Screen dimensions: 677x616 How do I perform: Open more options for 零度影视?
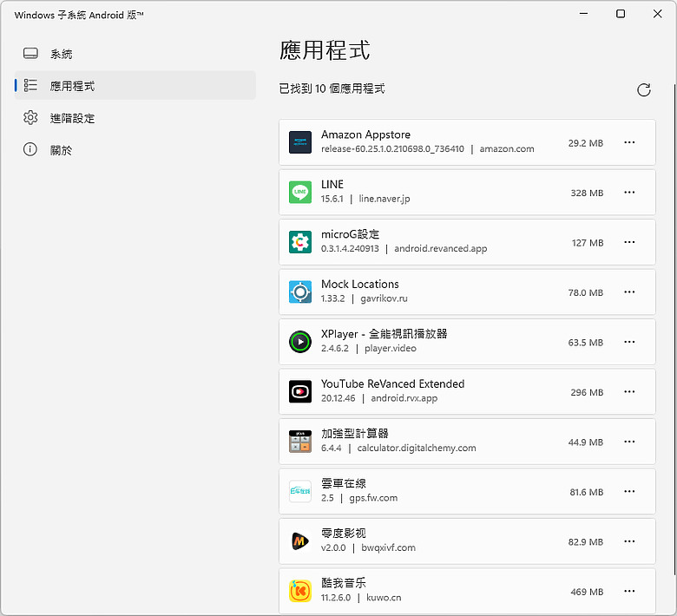coord(629,541)
